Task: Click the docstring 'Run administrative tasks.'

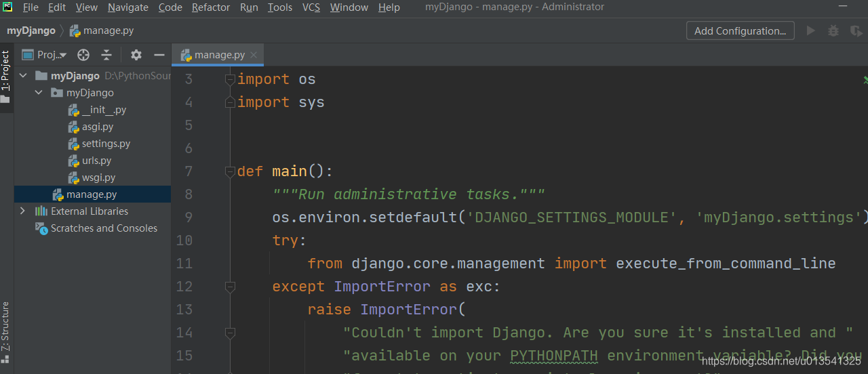Action: point(409,194)
